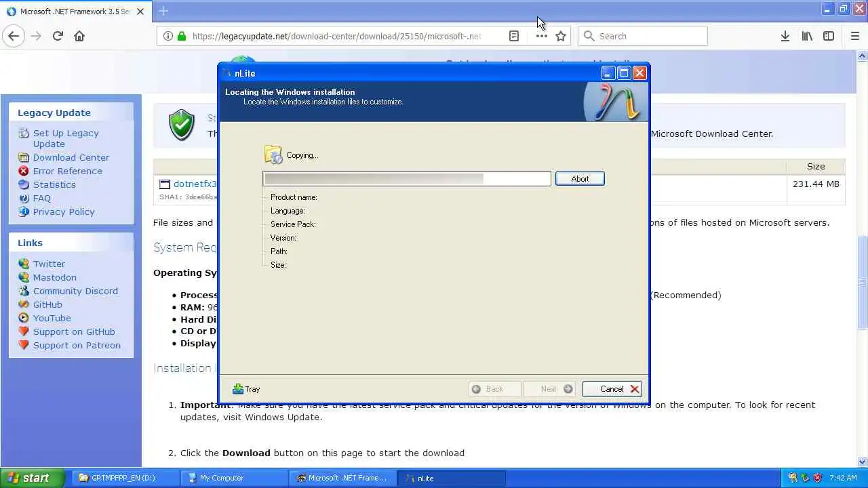868x488 pixels.
Task: Open Firefox hamburger menu
Action: [x=854, y=36]
